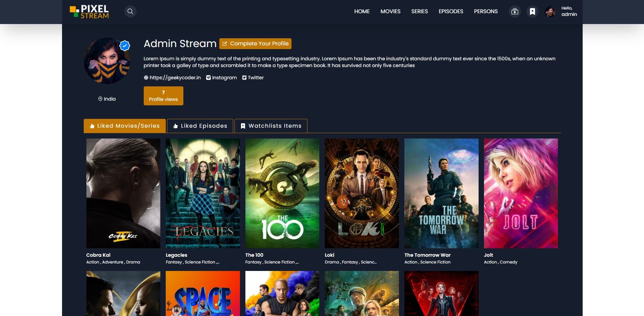Click the Pixel Stream logo
Viewport: 644px width, 316px height.
point(89,12)
